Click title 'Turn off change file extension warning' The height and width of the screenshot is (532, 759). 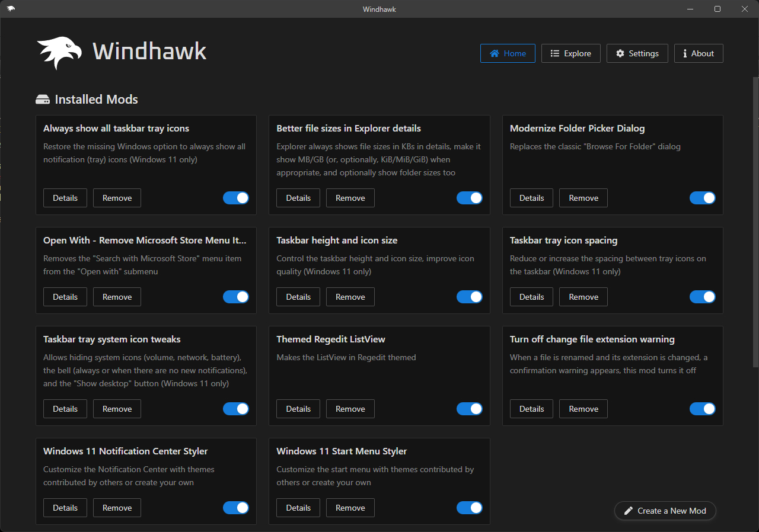coord(592,339)
